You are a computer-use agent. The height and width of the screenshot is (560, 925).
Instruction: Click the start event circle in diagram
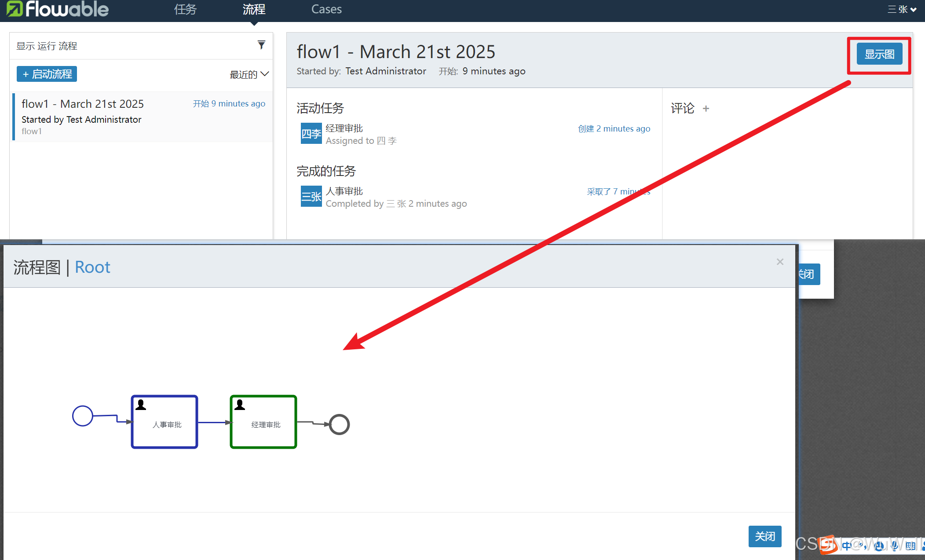(x=83, y=416)
